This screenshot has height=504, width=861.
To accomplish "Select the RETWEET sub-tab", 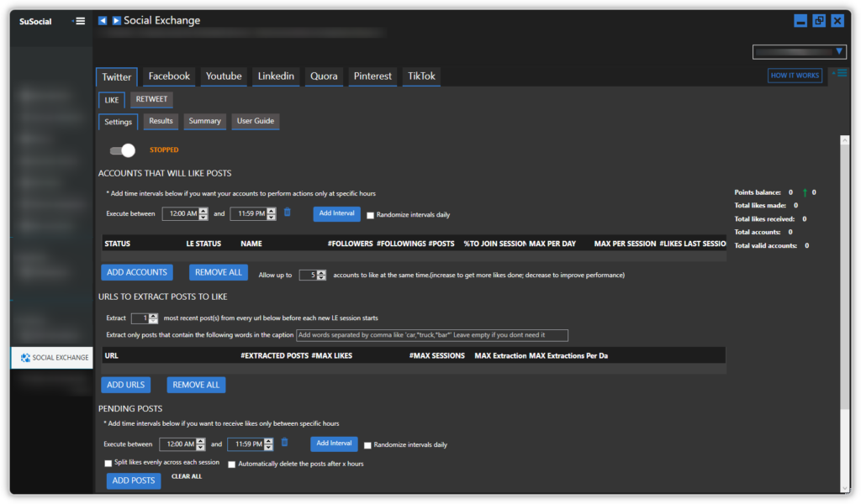I will click(x=151, y=99).
